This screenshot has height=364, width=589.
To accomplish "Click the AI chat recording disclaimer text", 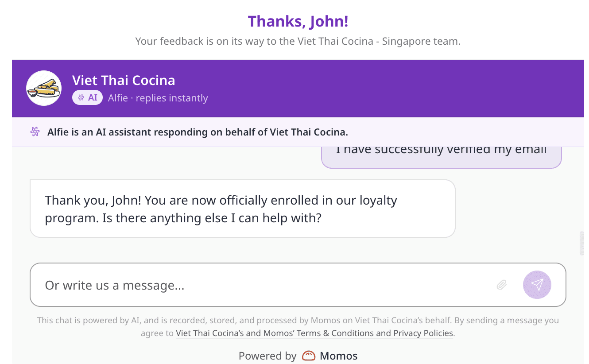I will (x=298, y=326).
